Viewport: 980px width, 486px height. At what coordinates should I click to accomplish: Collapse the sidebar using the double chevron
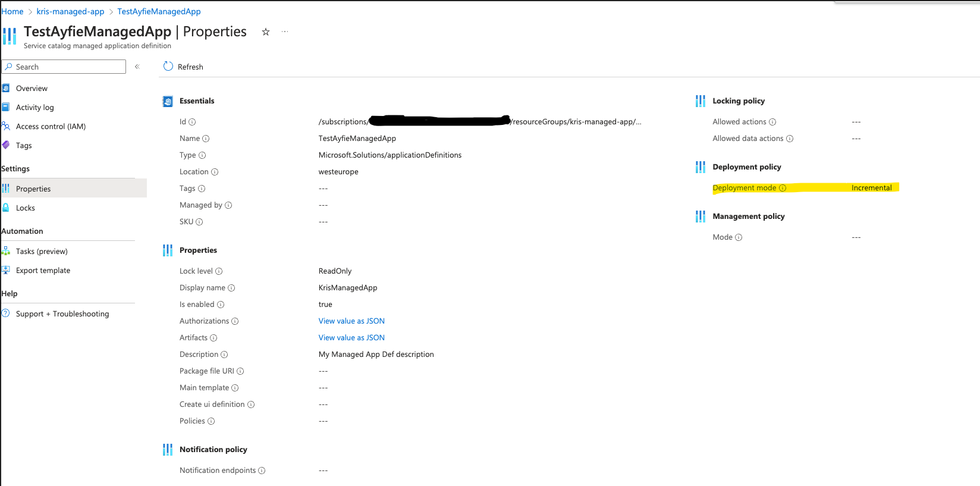pyautogui.click(x=137, y=67)
